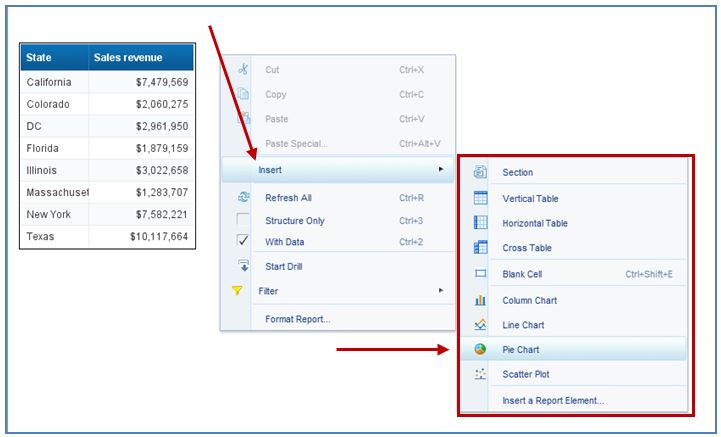
Task: Click the Horizontal Table icon
Action: tap(480, 223)
